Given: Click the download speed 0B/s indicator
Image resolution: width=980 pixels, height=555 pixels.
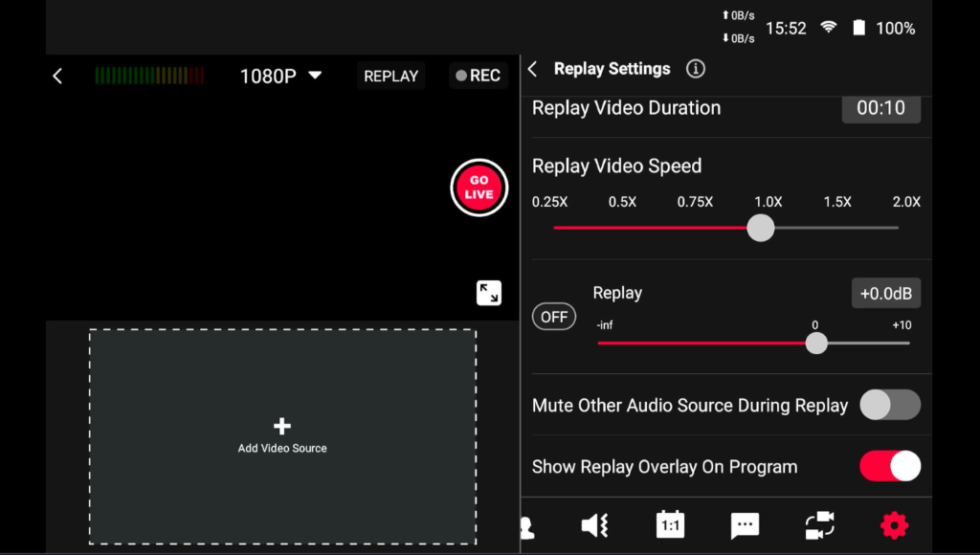Looking at the screenshot, I should tap(738, 38).
